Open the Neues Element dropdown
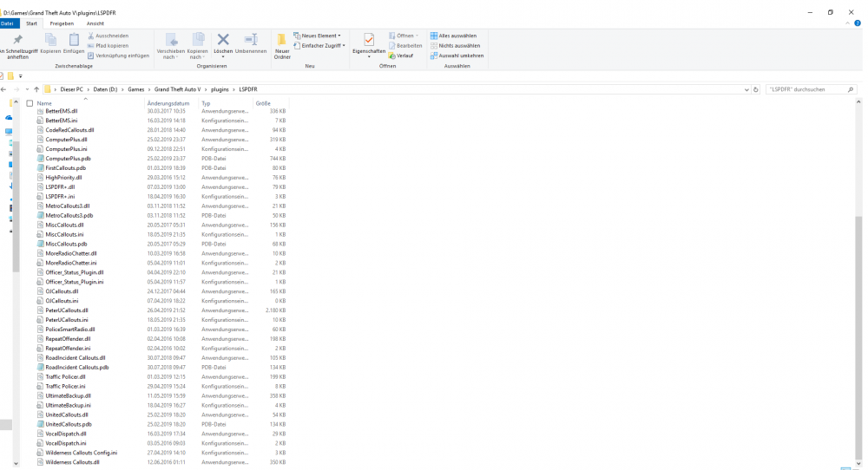This screenshot has width=868, height=470. pos(317,36)
